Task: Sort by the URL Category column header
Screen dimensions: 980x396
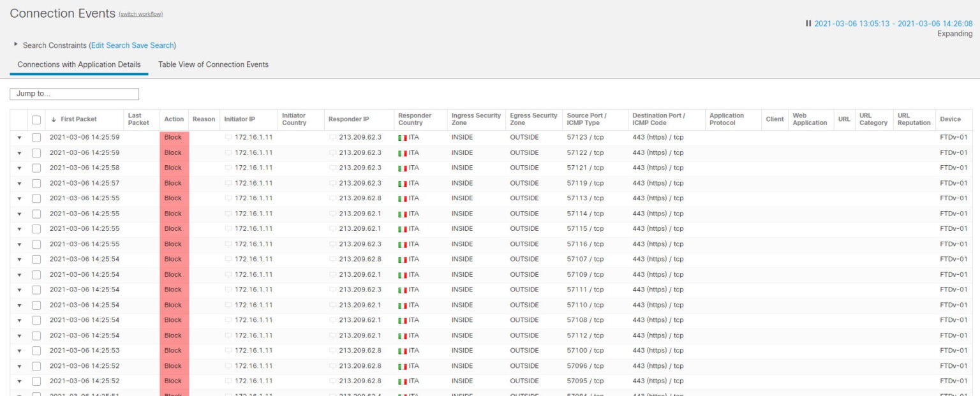Action: (873, 119)
